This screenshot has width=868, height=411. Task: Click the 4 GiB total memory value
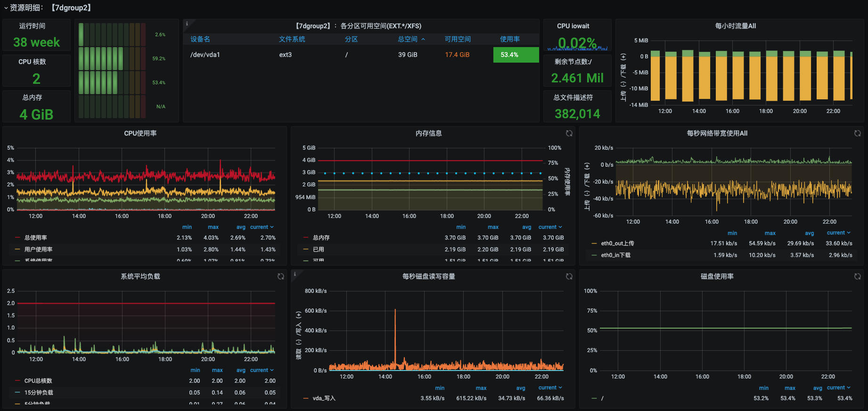click(36, 114)
